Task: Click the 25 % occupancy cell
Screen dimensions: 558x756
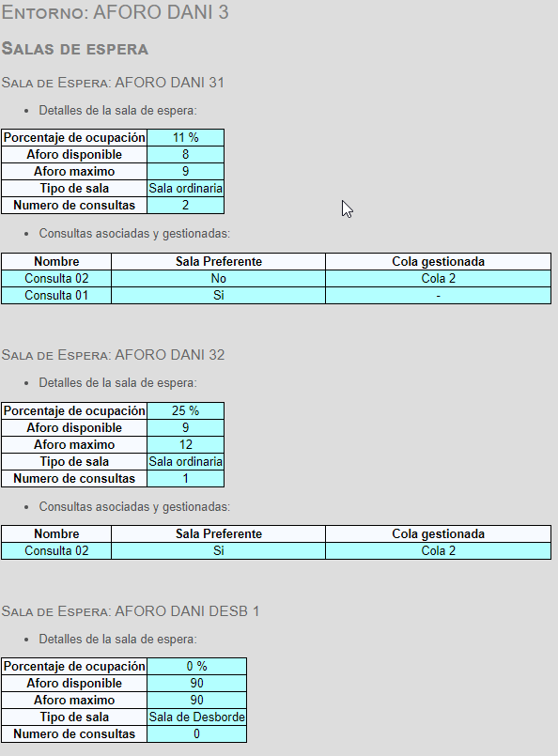Action: [x=186, y=410]
